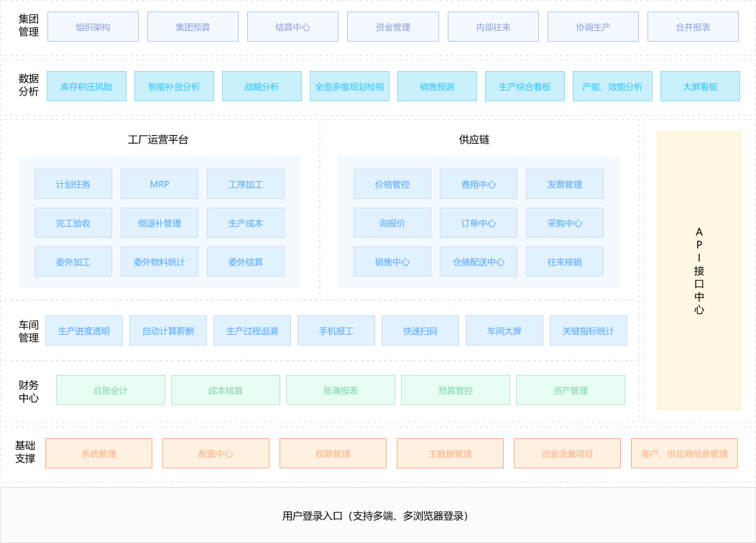Select 手机报工 in workshop management

(336, 330)
